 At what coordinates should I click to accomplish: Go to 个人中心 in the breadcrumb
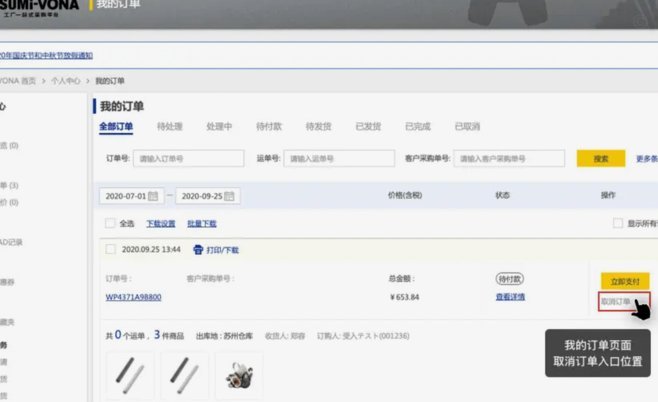coord(65,81)
